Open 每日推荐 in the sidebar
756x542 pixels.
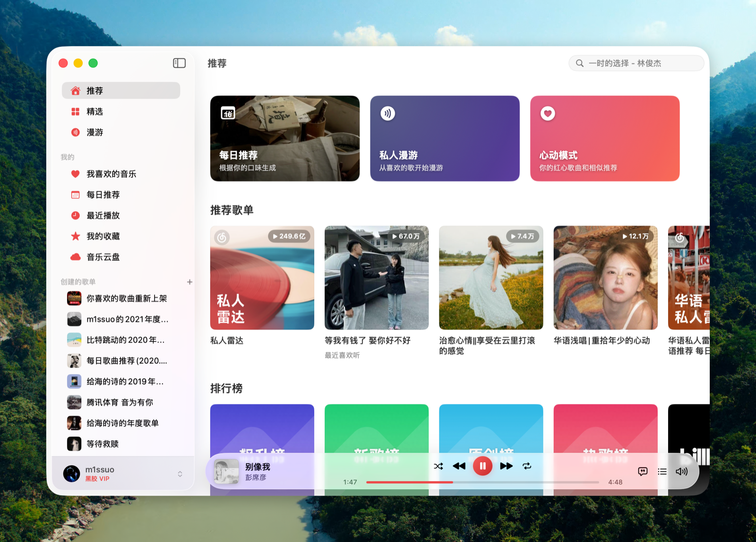click(121, 195)
